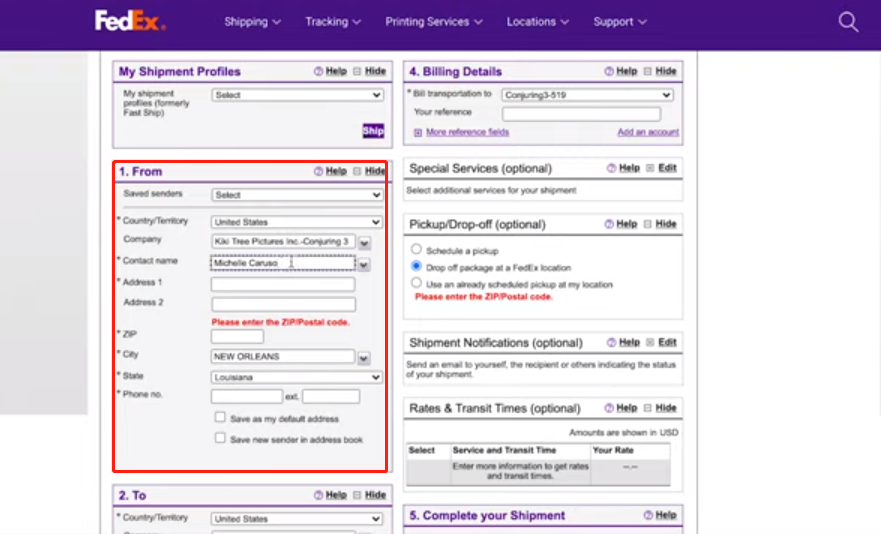Click the search magnifier icon in header

point(848,22)
